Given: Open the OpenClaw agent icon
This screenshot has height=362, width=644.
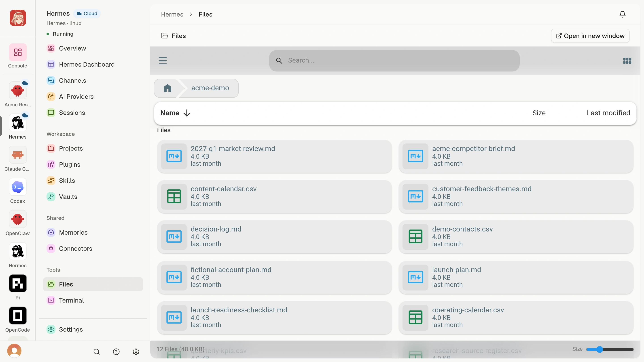Looking at the screenshot, I should pos(17,219).
